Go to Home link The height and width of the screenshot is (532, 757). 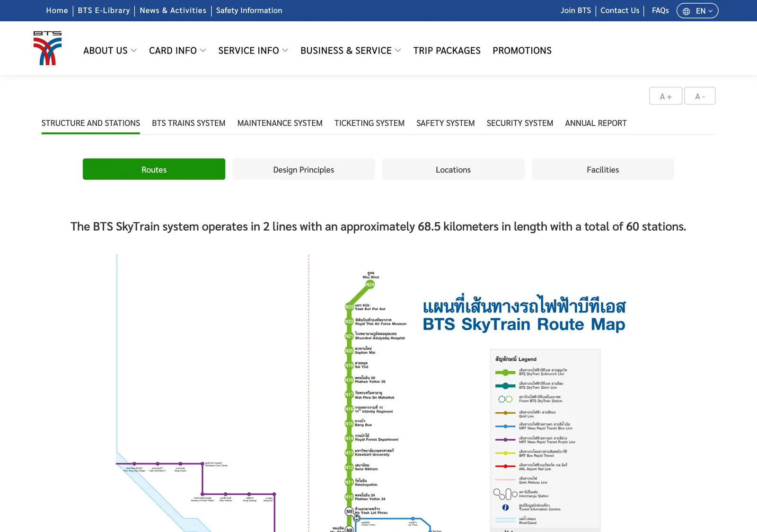tap(57, 10)
